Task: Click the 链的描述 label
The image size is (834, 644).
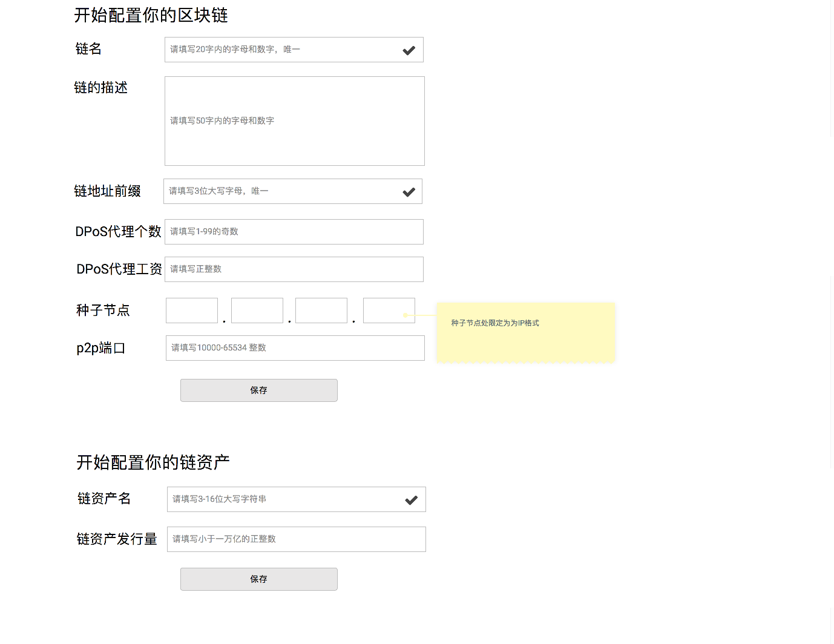Action: pyautogui.click(x=101, y=88)
